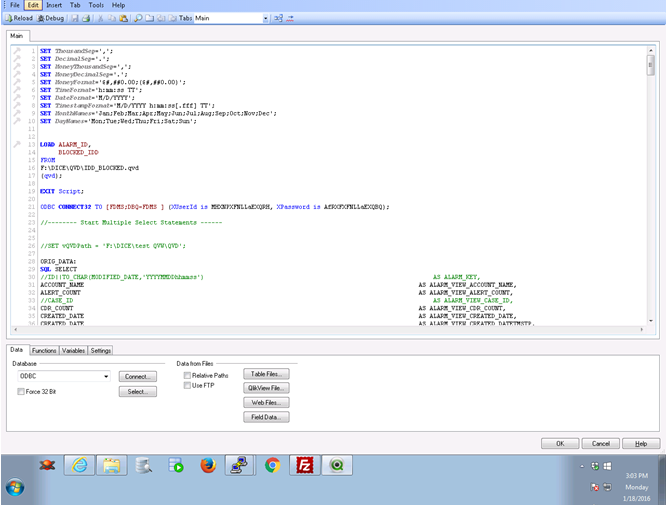668x507 pixels.
Task: Click the Help button at bottom right
Action: click(x=641, y=444)
